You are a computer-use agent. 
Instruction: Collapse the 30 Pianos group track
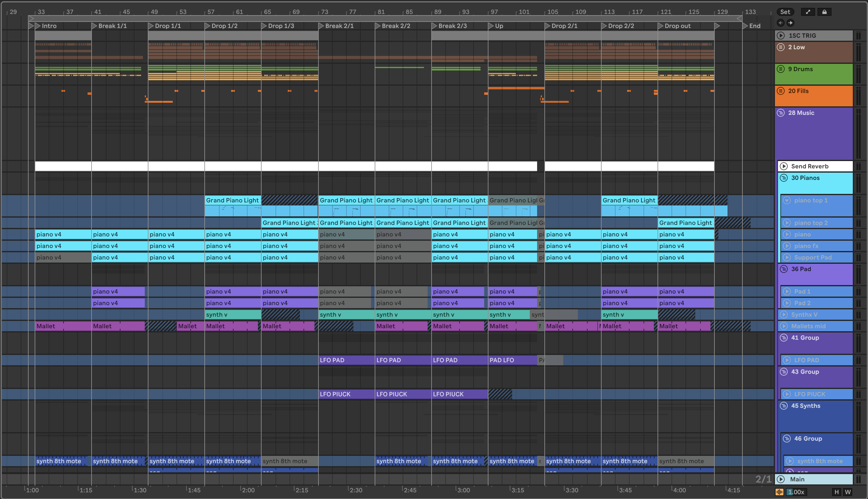pos(784,178)
